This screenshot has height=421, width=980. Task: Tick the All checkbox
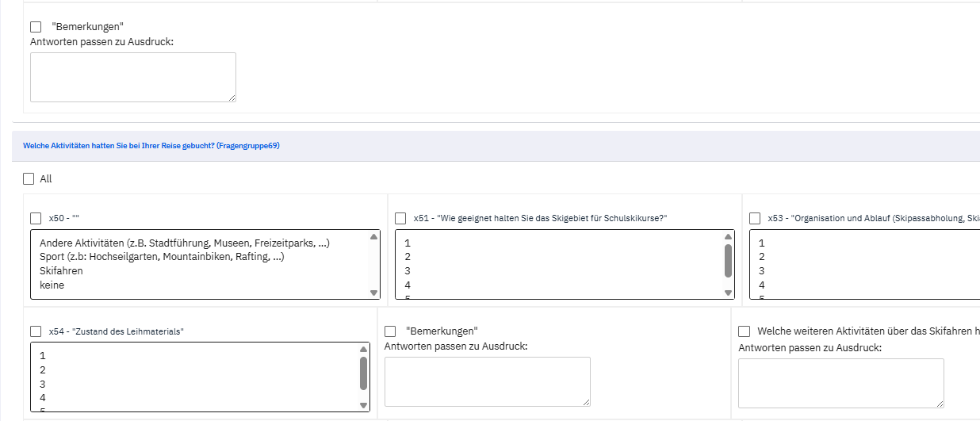[29, 179]
